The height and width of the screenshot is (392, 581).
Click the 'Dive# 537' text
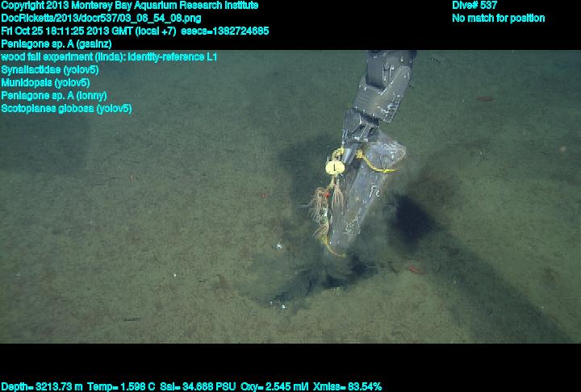(x=474, y=6)
